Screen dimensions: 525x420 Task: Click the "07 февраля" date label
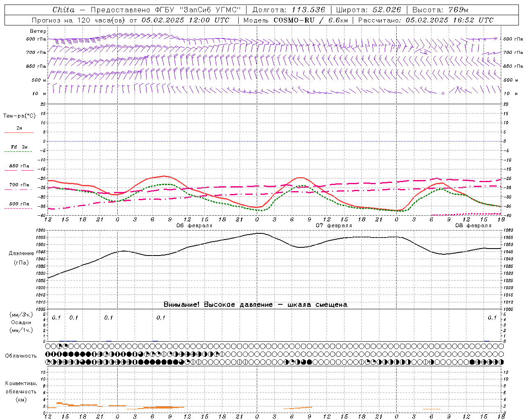click(334, 226)
